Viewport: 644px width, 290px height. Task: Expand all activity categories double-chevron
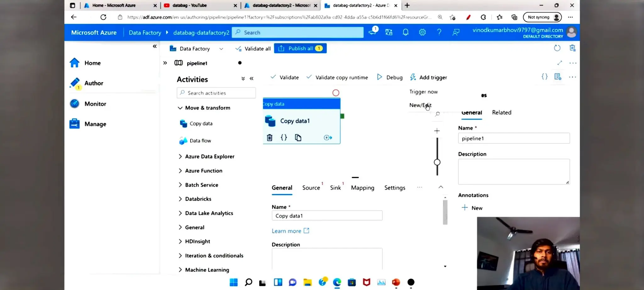point(243,79)
